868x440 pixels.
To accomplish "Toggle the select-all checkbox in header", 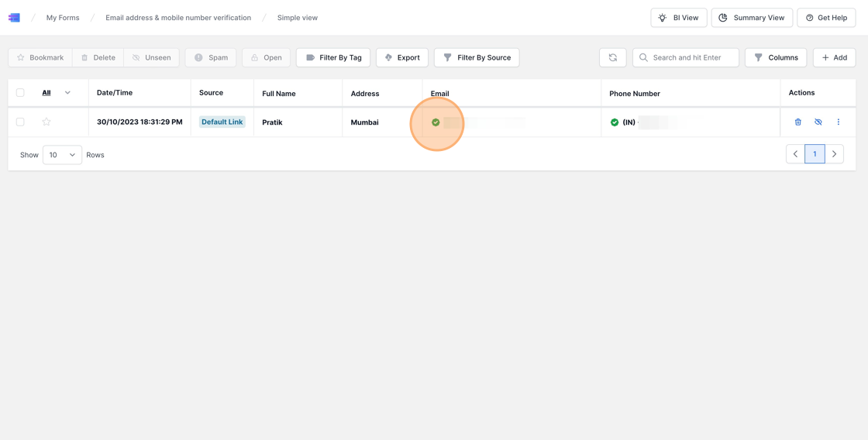I will coord(20,93).
